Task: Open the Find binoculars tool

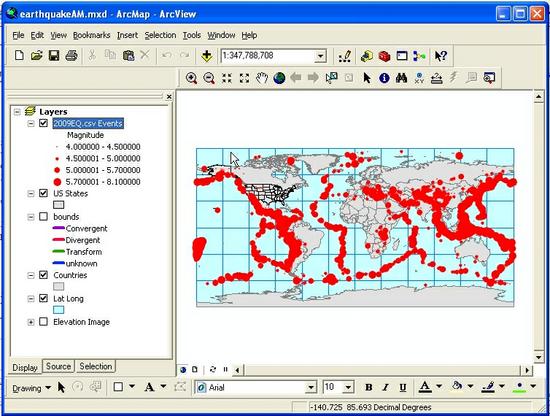Action: tap(402, 78)
